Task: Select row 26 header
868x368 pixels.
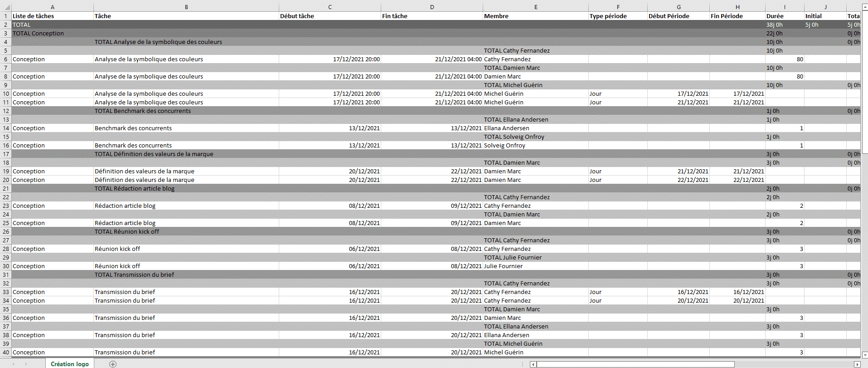Action: click(6, 231)
